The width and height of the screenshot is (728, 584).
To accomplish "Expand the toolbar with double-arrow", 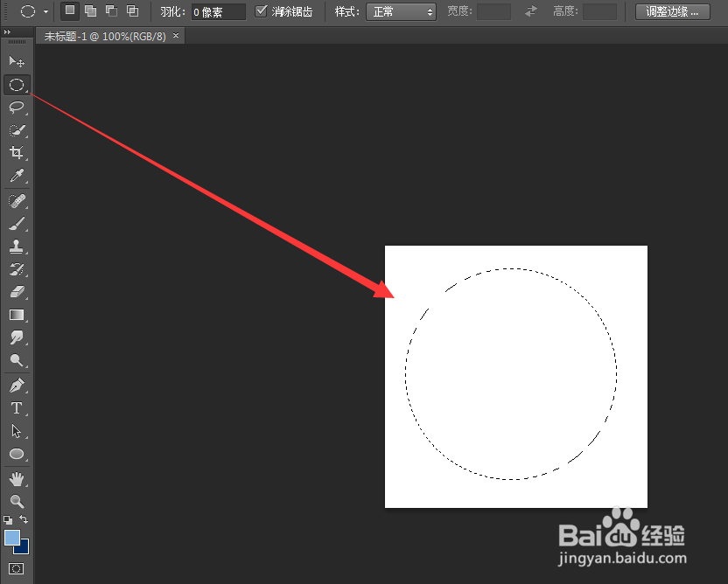I will point(7,31).
